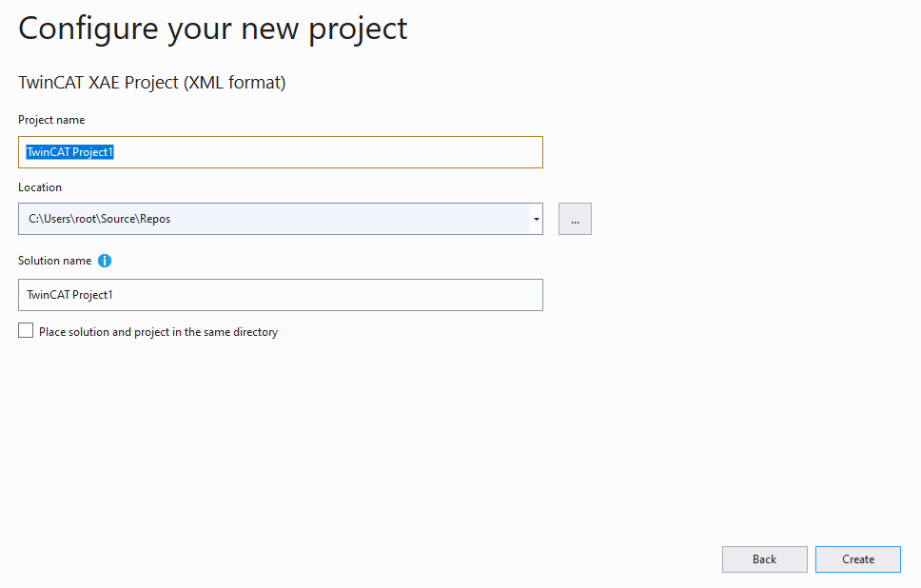Viewport: 921px width, 588px height.
Task: Go back with the Back button
Action: click(x=764, y=559)
